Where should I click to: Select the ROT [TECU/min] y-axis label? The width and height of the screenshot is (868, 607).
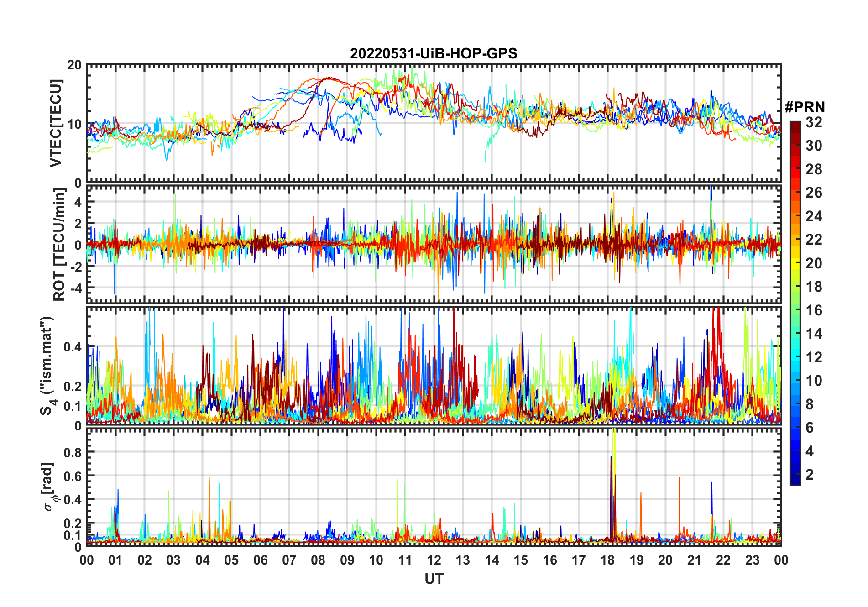(59, 244)
